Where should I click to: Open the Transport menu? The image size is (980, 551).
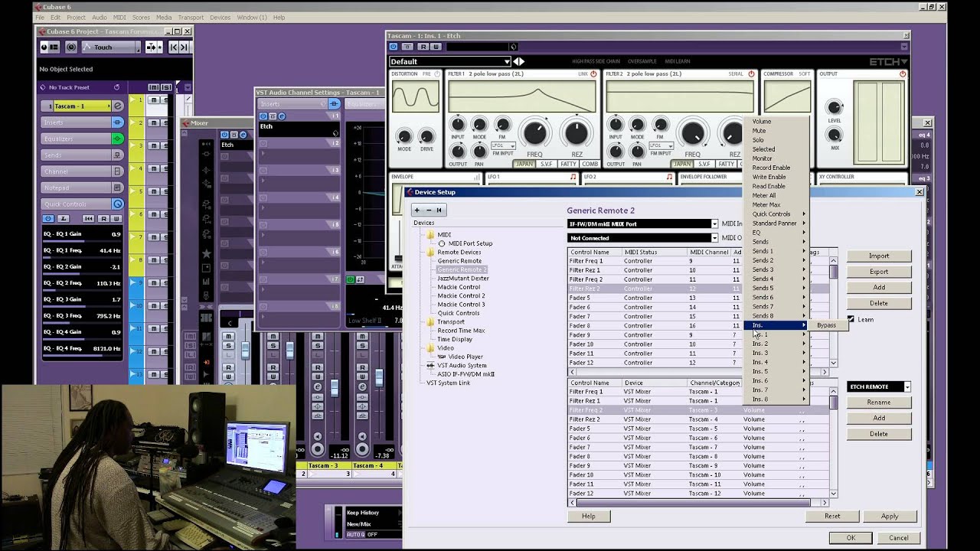point(191,17)
